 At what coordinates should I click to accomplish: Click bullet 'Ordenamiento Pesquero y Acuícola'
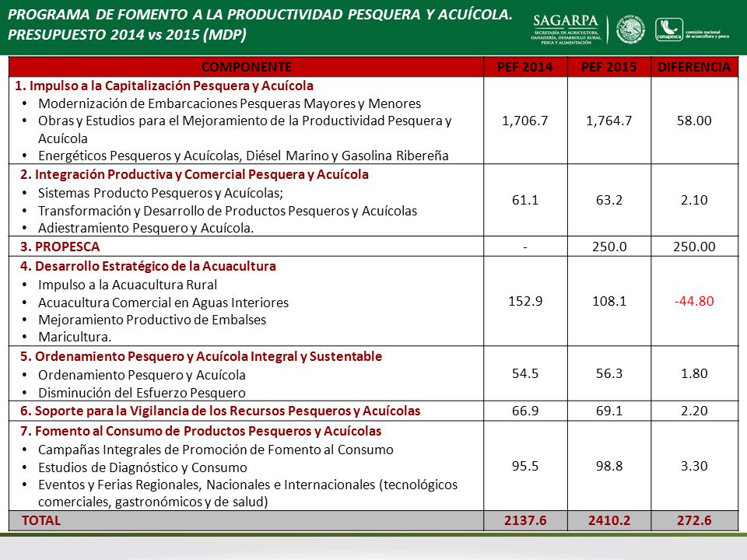[x=142, y=375]
